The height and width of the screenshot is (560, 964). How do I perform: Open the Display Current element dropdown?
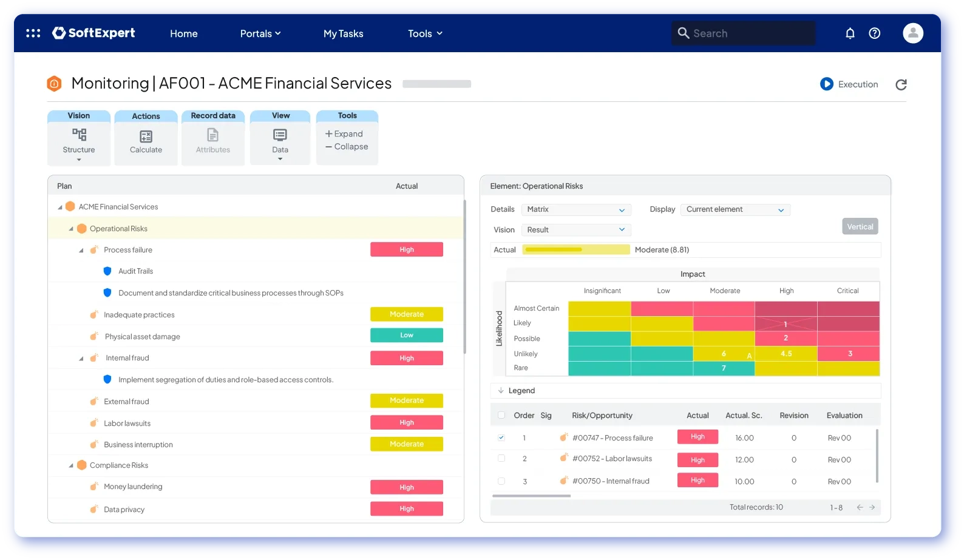point(735,210)
